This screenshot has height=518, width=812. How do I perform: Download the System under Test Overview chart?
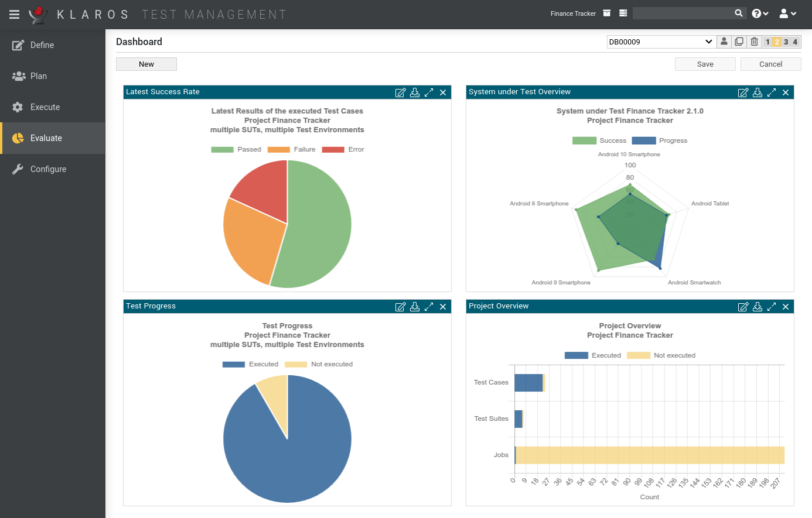point(758,92)
